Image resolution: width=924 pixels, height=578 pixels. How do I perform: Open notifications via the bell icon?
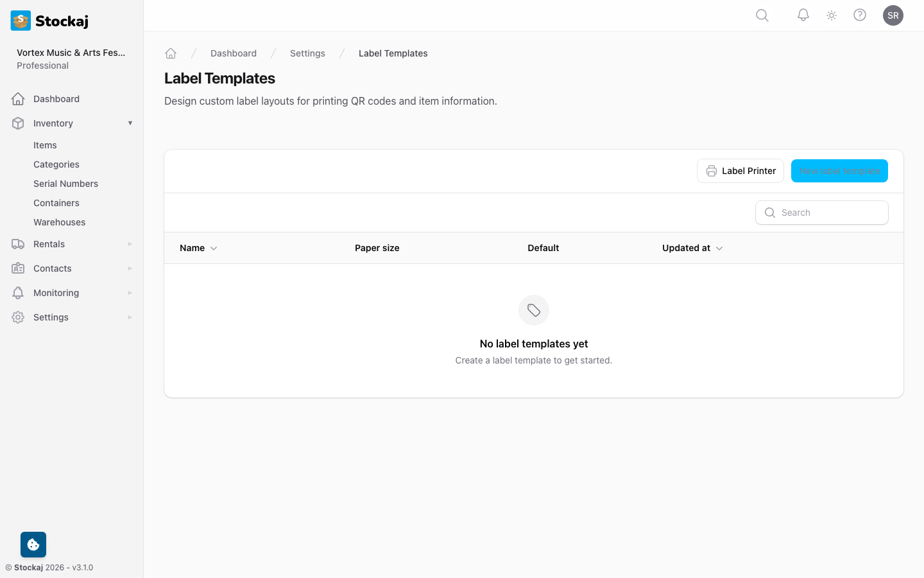(x=803, y=15)
